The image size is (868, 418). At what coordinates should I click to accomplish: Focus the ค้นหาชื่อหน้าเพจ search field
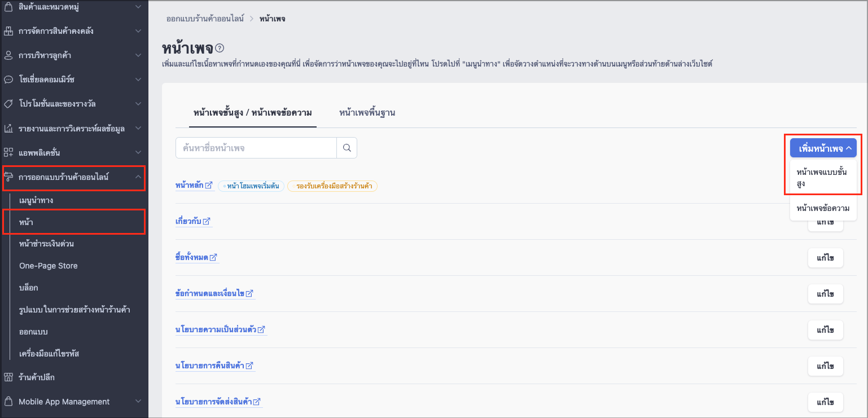tap(256, 148)
